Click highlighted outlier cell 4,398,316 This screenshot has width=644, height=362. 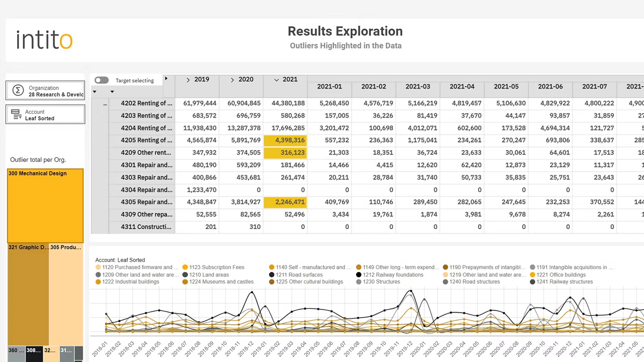(285, 140)
